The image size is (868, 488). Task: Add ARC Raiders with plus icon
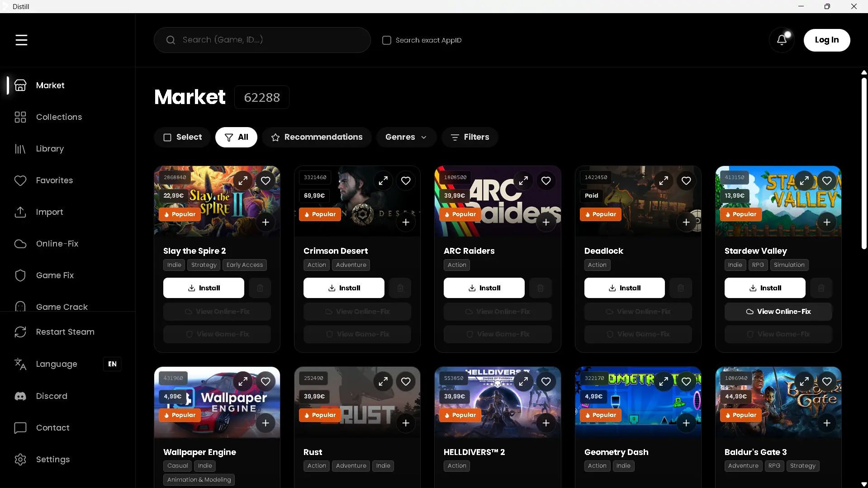(x=546, y=222)
